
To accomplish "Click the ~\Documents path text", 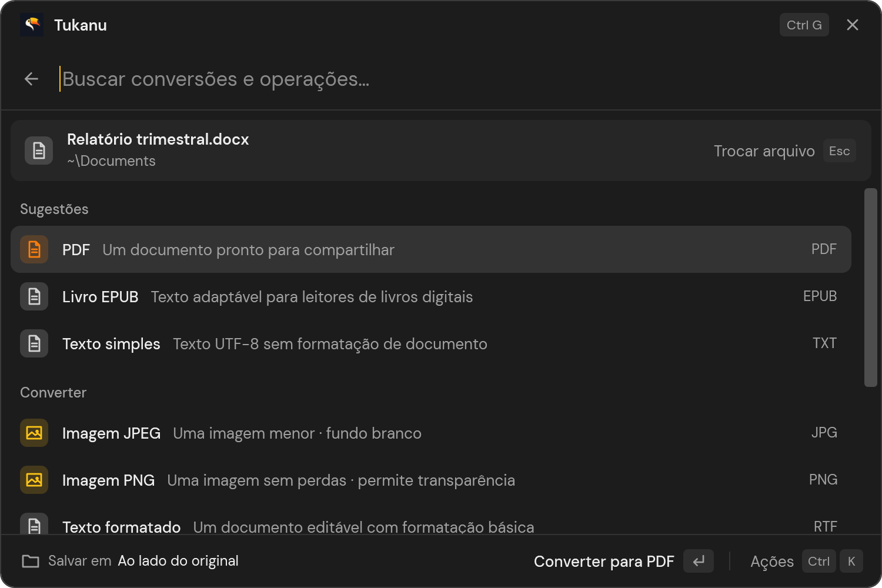I will coord(111,161).
